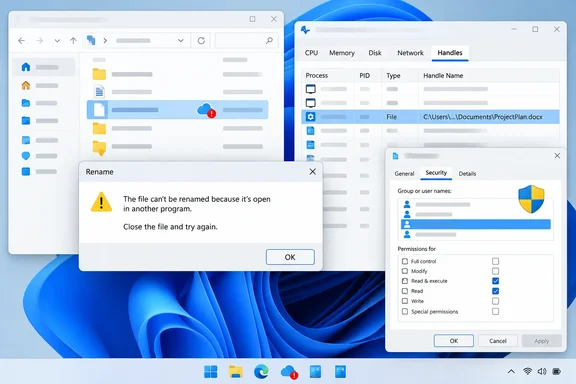Image resolution: width=576 pixels, height=384 pixels.
Task: Open Wi-Fi network settings in tray
Action: point(528,372)
